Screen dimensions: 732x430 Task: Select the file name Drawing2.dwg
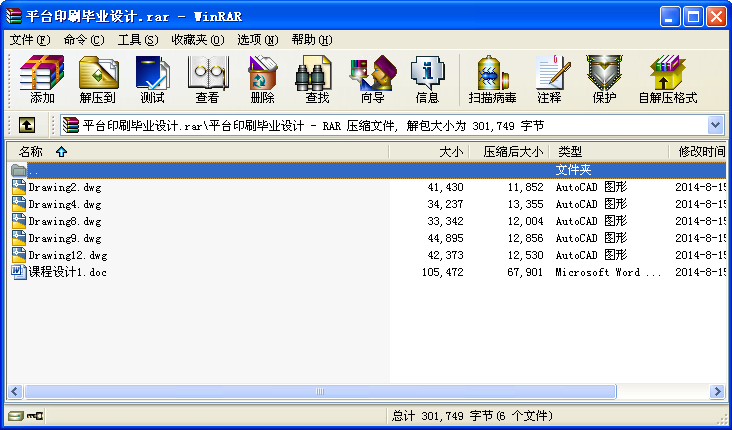point(65,188)
